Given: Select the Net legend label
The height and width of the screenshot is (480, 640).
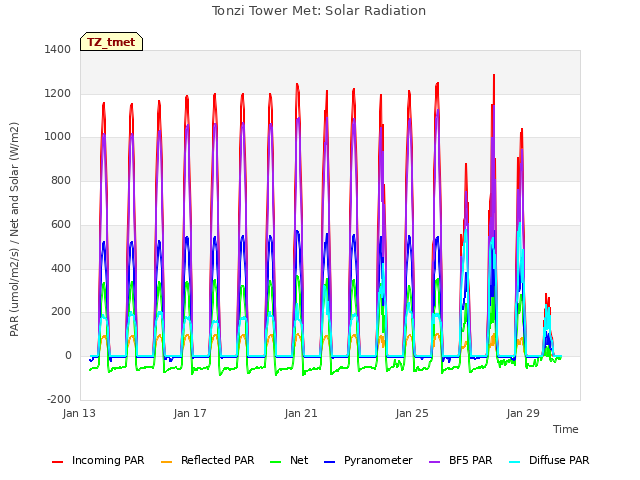Looking at the screenshot, I should coord(299,460).
